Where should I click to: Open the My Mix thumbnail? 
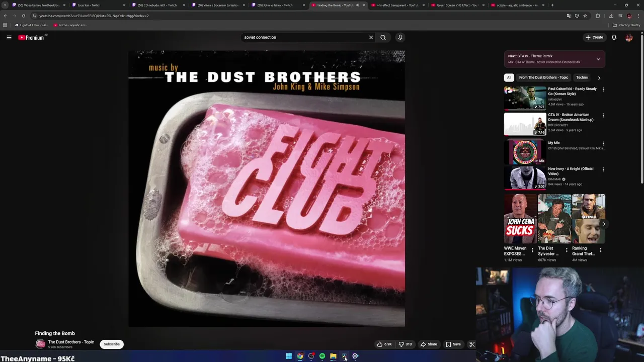[x=525, y=152]
